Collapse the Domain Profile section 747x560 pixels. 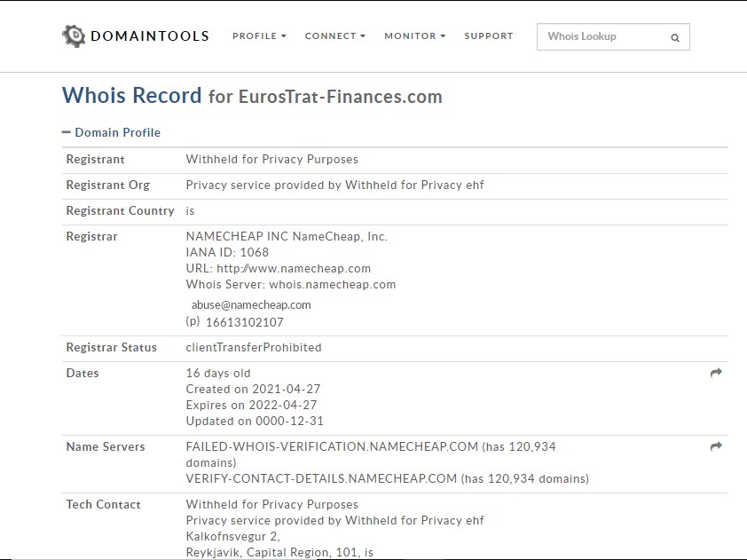click(x=66, y=131)
